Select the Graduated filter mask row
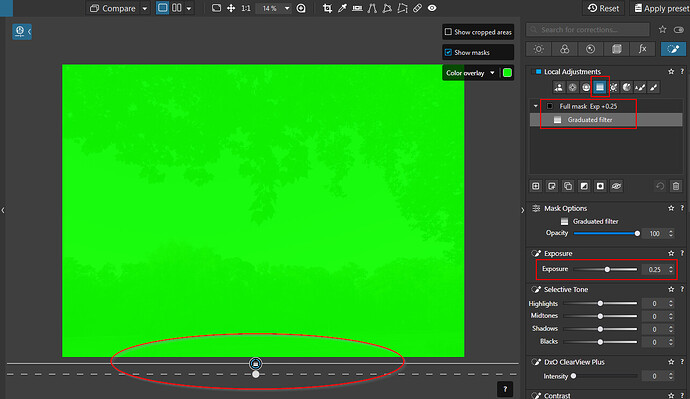 (606, 120)
